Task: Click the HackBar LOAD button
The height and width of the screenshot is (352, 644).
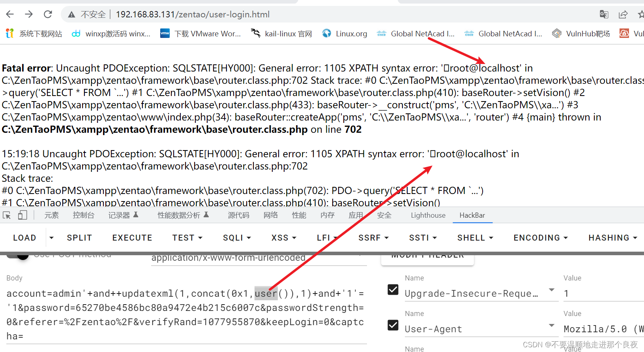Action: click(24, 238)
